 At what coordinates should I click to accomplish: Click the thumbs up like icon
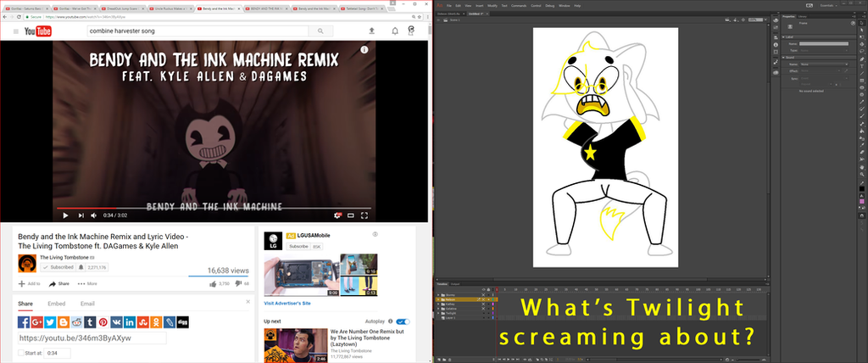point(213,284)
